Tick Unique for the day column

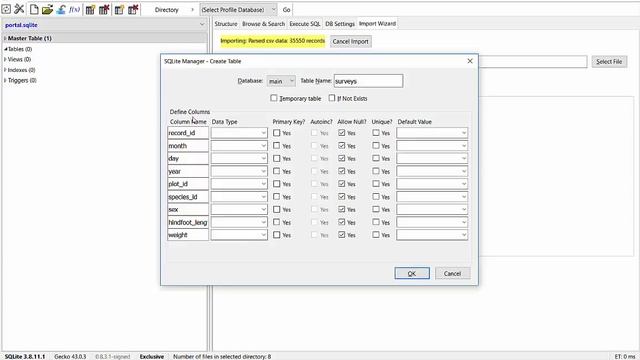point(376,158)
